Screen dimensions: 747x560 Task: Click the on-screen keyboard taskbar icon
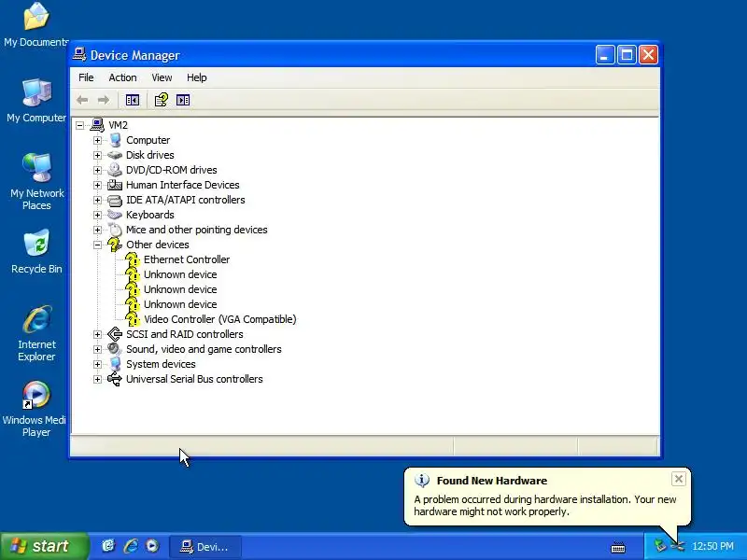point(618,547)
